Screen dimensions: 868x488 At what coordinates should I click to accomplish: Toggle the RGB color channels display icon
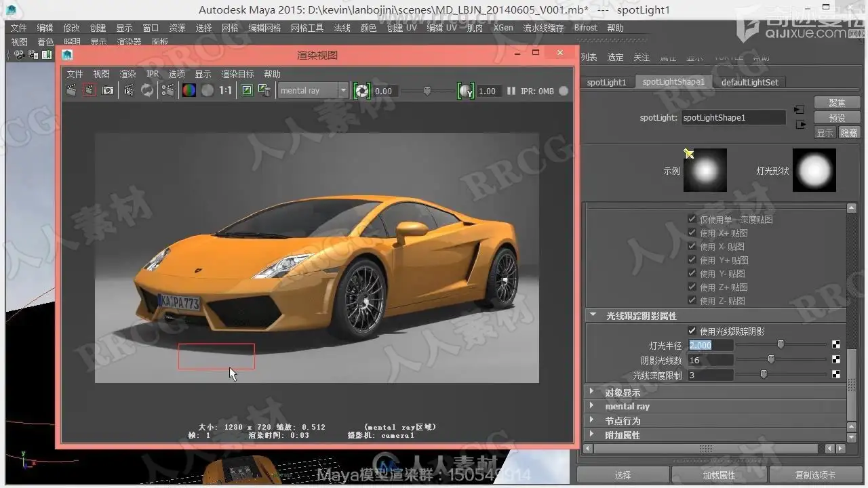[189, 90]
